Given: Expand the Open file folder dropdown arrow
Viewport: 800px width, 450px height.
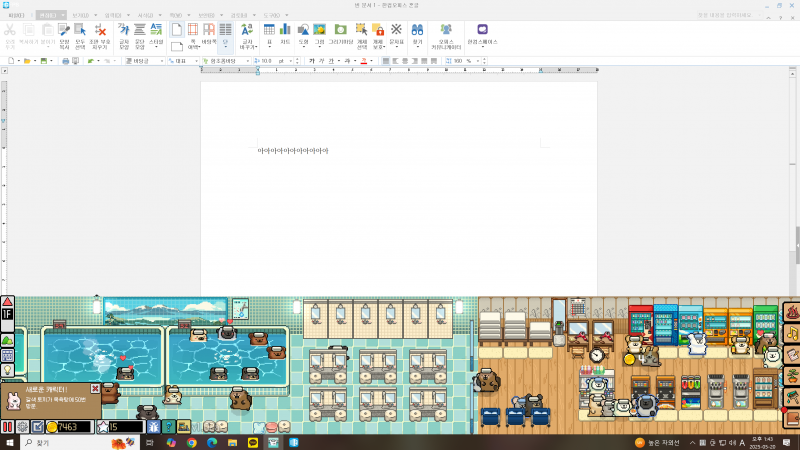Looking at the screenshot, I should pyautogui.click(x=35, y=61).
